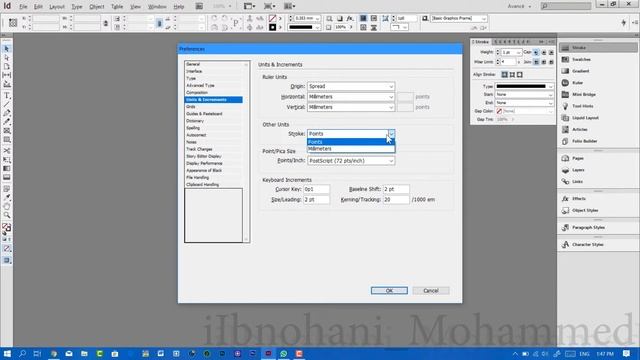Open the Object menu
This screenshot has height=360, width=640.
click(97, 7)
